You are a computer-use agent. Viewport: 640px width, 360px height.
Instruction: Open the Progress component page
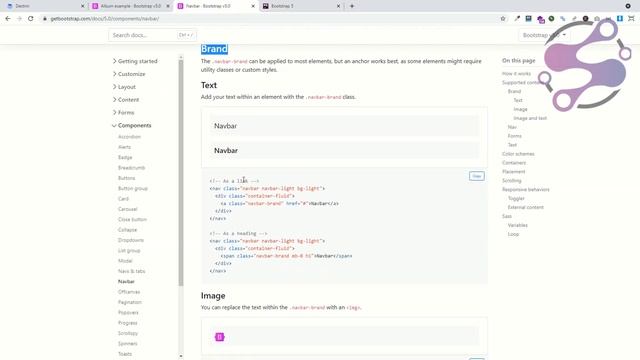coord(127,323)
